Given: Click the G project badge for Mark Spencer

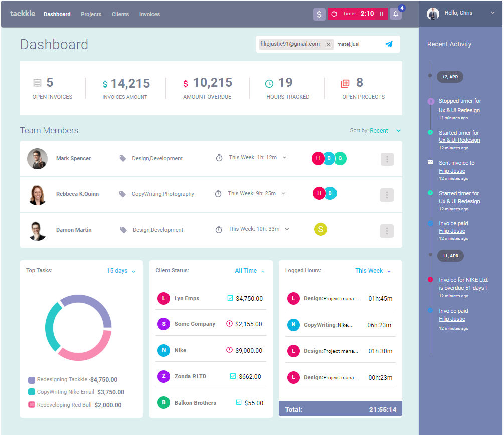Looking at the screenshot, I should coord(340,158).
